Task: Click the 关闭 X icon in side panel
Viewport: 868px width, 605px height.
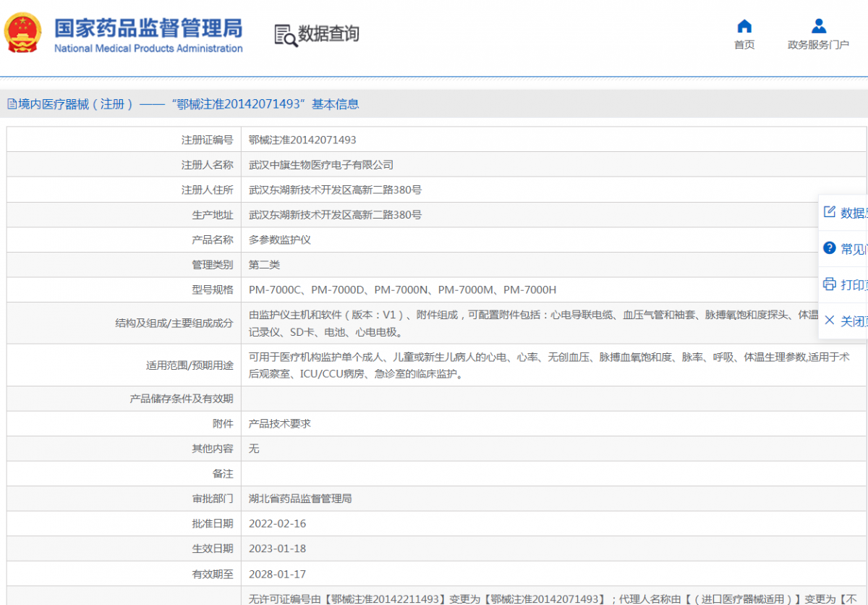Action: pyautogui.click(x=830, y=320)
